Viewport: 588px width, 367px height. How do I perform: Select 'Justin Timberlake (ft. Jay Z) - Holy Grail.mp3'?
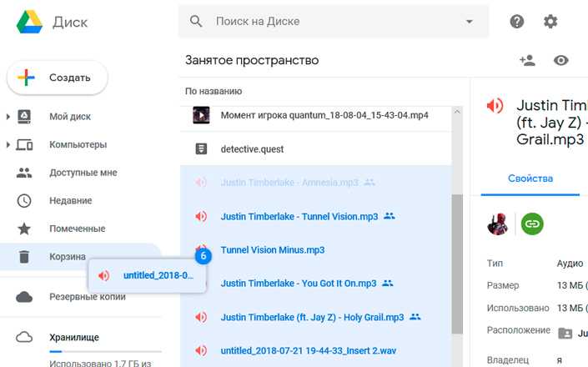(313, 317)
